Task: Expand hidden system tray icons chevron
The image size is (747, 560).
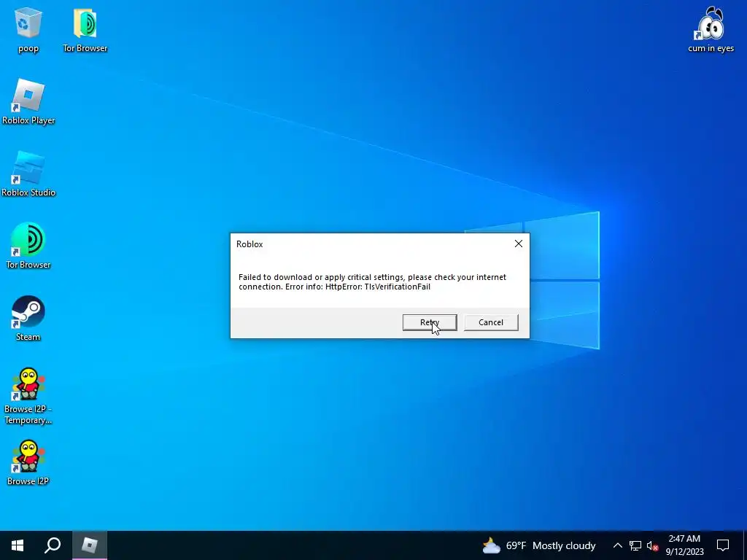Action: point(617,545)
